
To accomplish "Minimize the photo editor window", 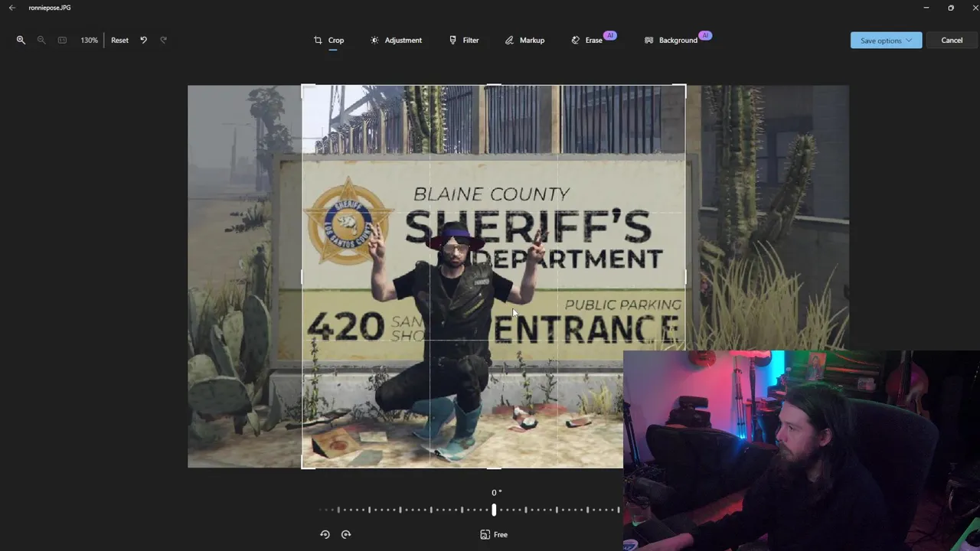I will point(926,8).
